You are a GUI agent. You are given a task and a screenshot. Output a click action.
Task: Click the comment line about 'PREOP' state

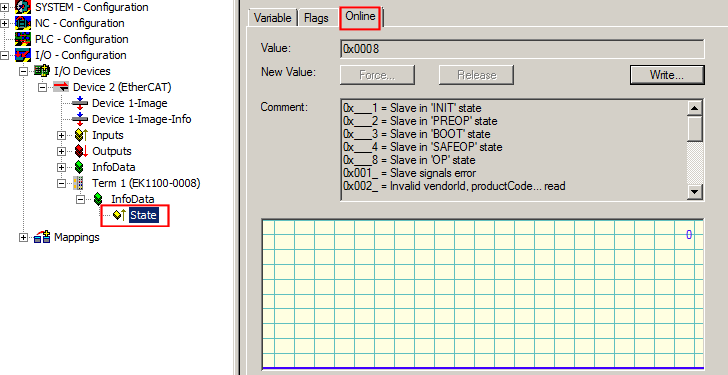coord(420,121)
